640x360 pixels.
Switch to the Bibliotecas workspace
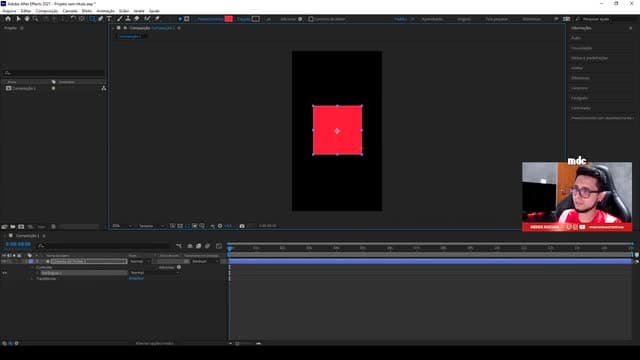point(531,19)
